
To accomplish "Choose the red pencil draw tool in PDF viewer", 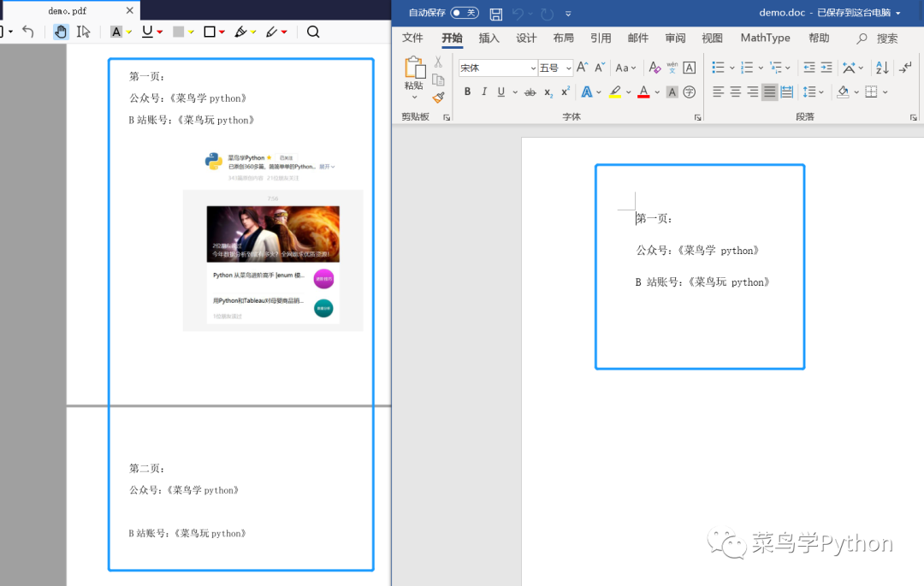I will (272, 32).
